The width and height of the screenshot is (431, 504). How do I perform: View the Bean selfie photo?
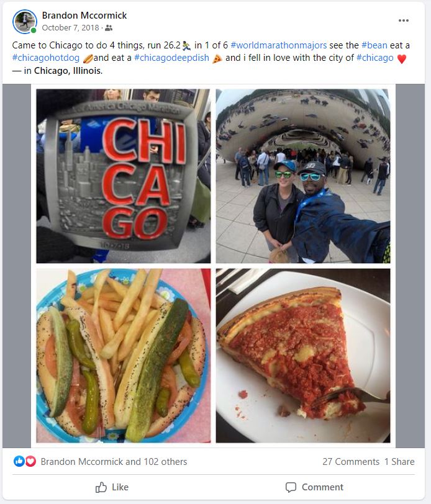click(303, 176)
